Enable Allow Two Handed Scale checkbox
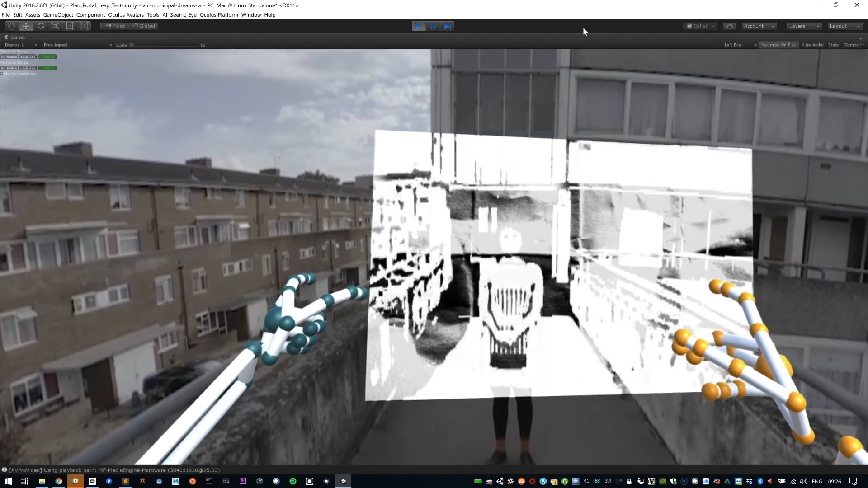This screenshot has height=488, width=868. pos(2,74)
